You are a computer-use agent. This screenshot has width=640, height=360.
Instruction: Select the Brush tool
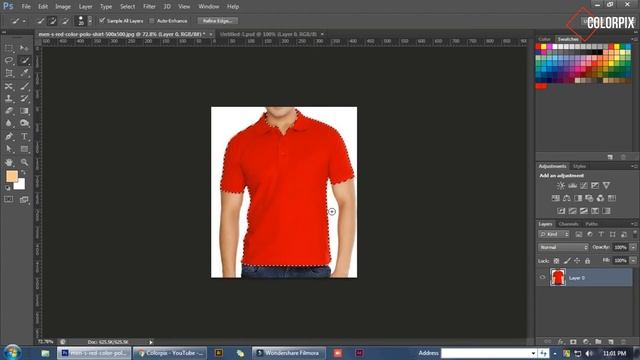tap(24, 86)
